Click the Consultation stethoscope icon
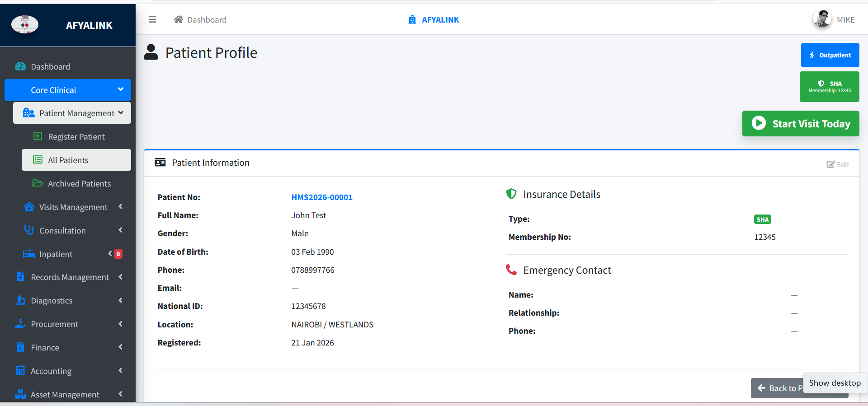The height and width of the screenshot is (406, 868). click(29, 230)
